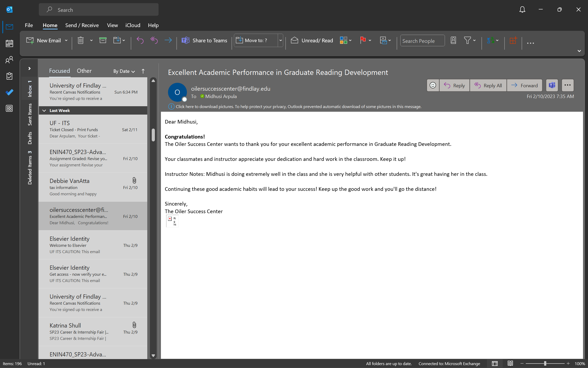Open the Send / Receive tab
This screenshot has width=588, height=368.
pos(82,25)
